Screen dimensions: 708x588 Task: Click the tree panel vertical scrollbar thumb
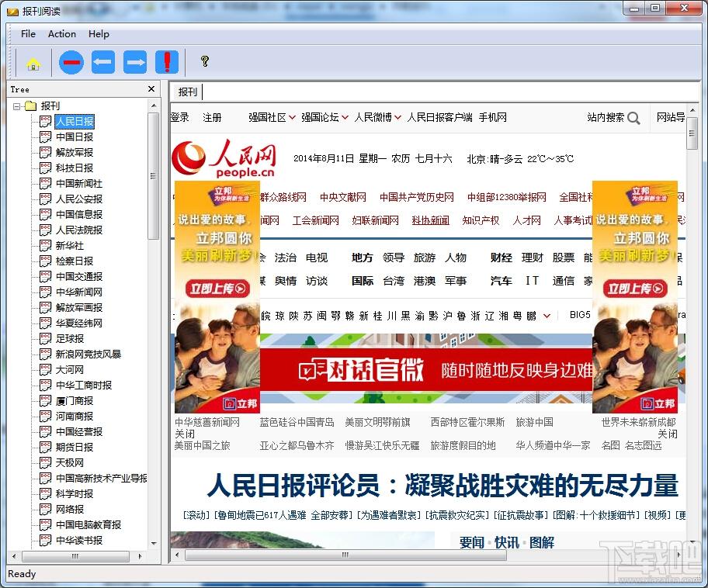coord(153,176)
